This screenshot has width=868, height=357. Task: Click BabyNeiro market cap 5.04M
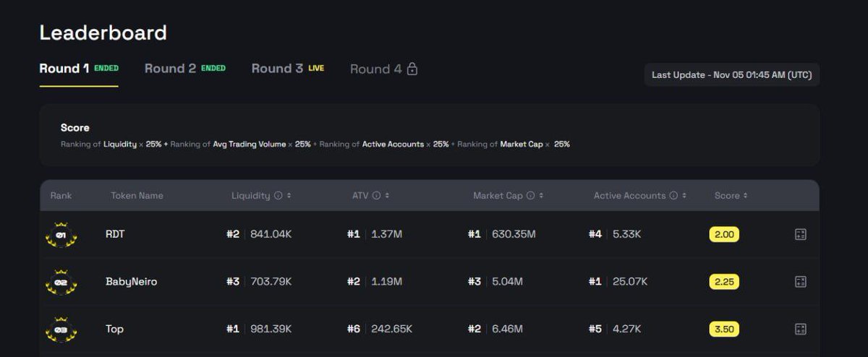[507, 282]
